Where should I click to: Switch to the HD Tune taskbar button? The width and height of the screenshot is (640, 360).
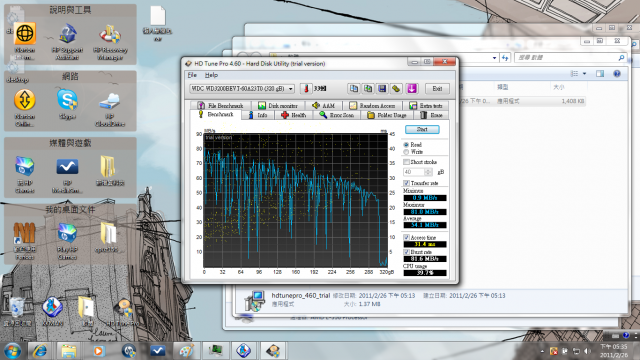click(273, 351)
